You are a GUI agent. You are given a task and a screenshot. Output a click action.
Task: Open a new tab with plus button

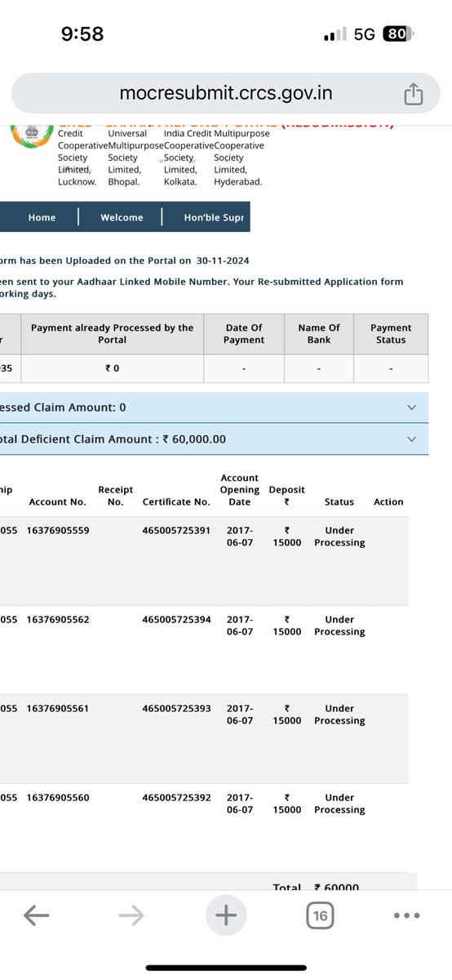pos(225,915)
